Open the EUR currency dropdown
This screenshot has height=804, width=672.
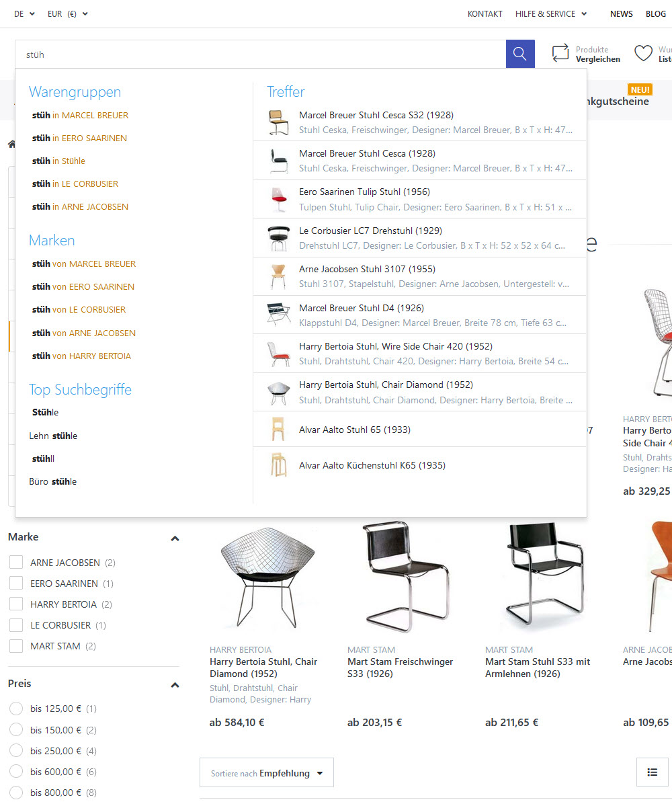tap(68, 14)
